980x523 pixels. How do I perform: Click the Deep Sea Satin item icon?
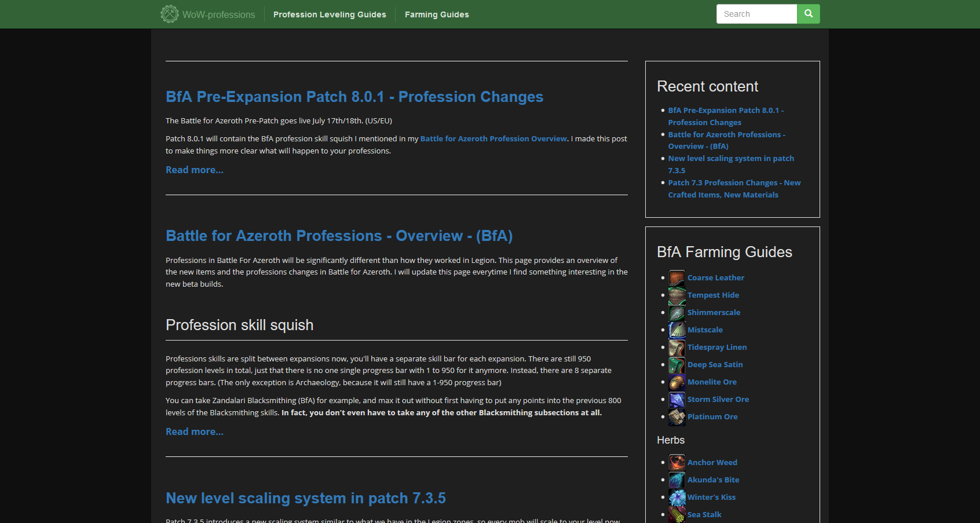click(677, 365)
